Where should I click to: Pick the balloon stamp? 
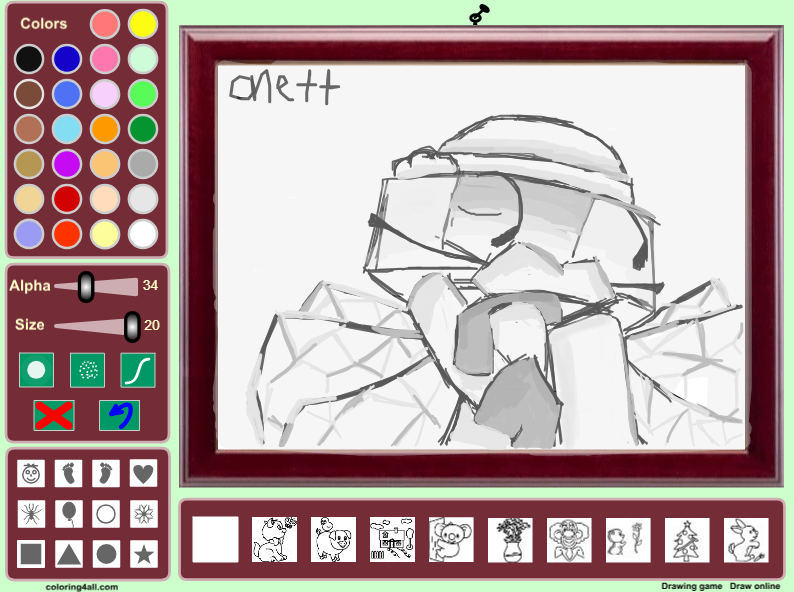68,514
